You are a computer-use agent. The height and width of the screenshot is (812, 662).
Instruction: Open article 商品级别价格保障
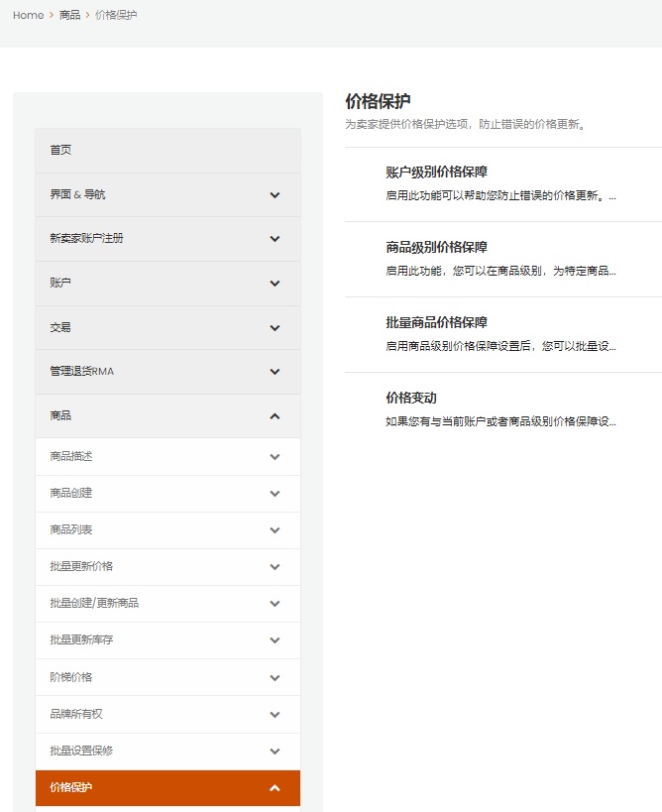(x=436, y=247)
